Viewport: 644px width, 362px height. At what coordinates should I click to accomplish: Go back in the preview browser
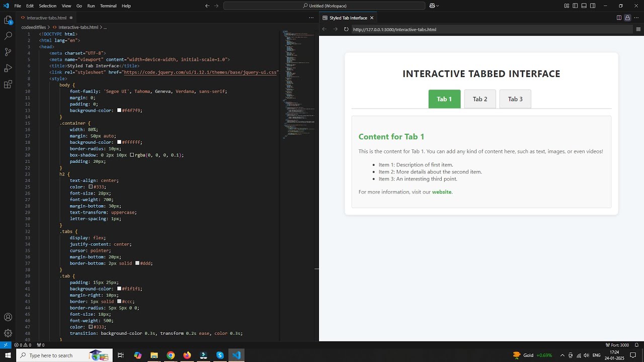[x=325, y=29]
